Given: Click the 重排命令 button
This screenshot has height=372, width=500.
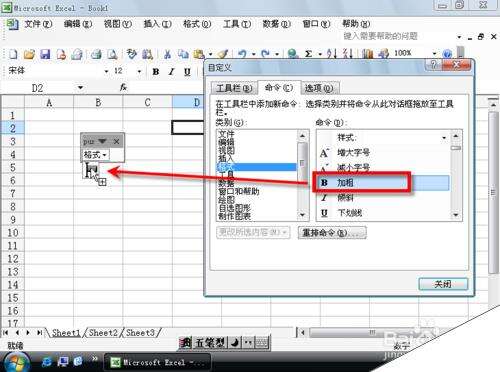Looking at the screenshot, I should pos(332,232).
